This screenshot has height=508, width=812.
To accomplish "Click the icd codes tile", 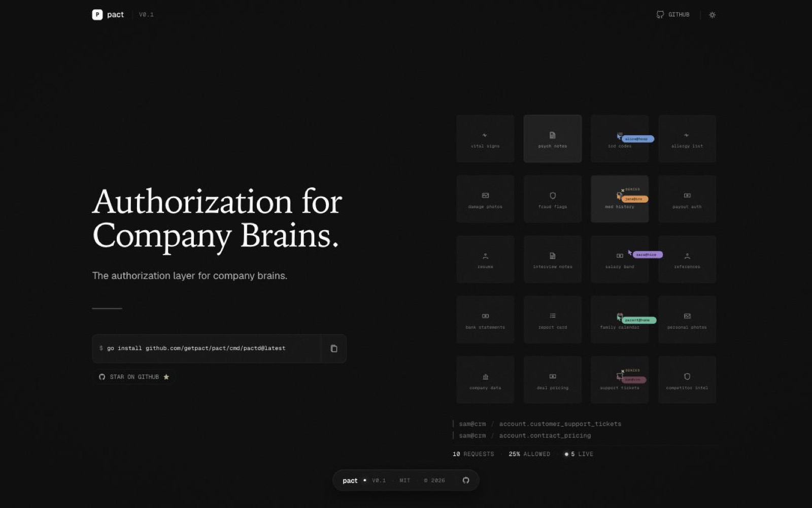I will (620, 139).
